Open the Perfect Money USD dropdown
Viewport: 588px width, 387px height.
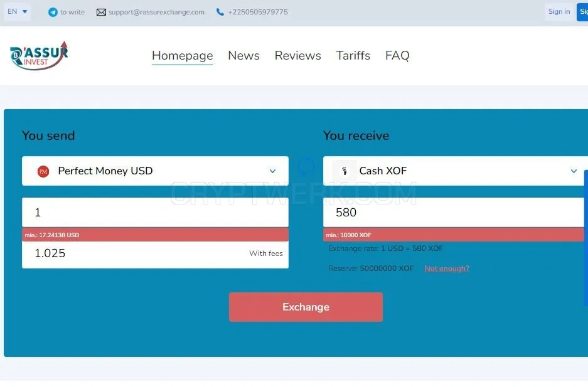(155, 171)
